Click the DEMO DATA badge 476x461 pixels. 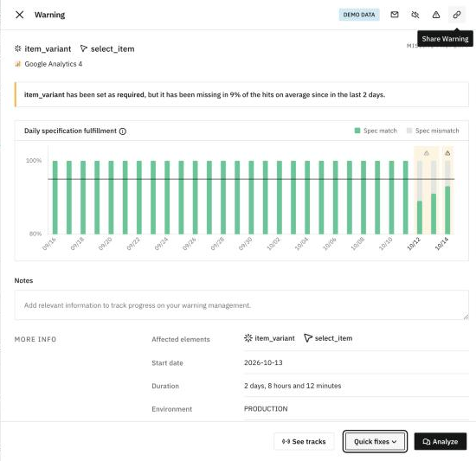coord(359,15)
